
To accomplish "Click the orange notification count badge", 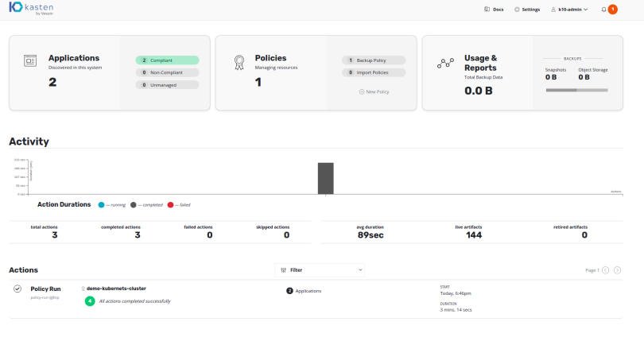I will point(612,9).
